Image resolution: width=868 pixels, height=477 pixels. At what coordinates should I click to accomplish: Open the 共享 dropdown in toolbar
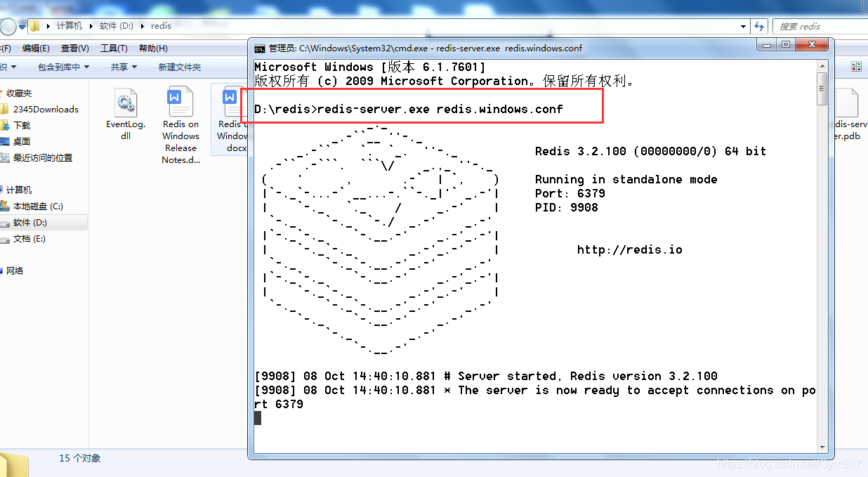coord(124,67)
